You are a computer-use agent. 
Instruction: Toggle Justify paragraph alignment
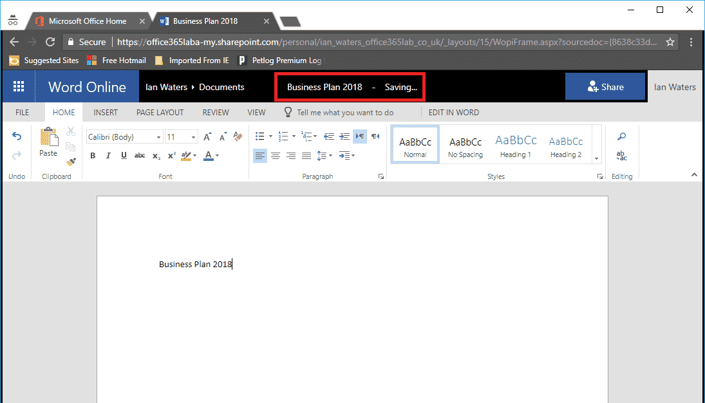[x=307, y=156]
